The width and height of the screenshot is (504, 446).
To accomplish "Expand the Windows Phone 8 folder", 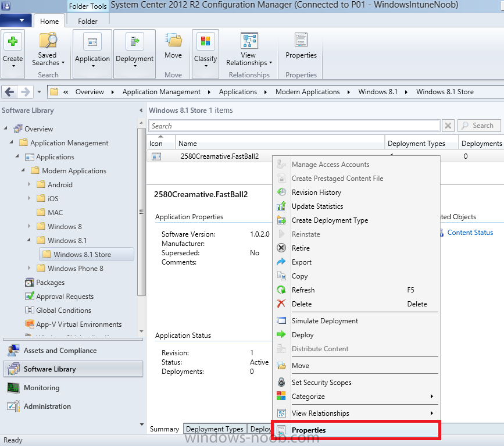I will coord(29,268).
